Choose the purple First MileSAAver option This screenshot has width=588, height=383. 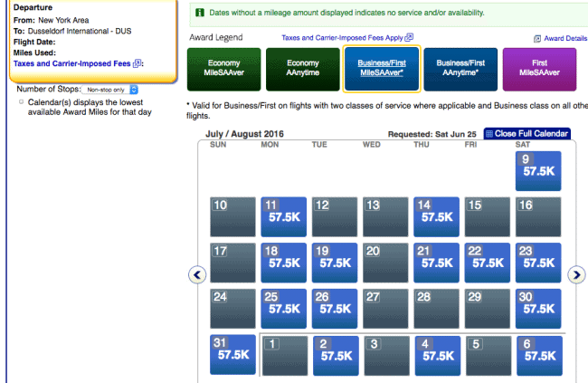pyautogui.click(x=539, y=69)
